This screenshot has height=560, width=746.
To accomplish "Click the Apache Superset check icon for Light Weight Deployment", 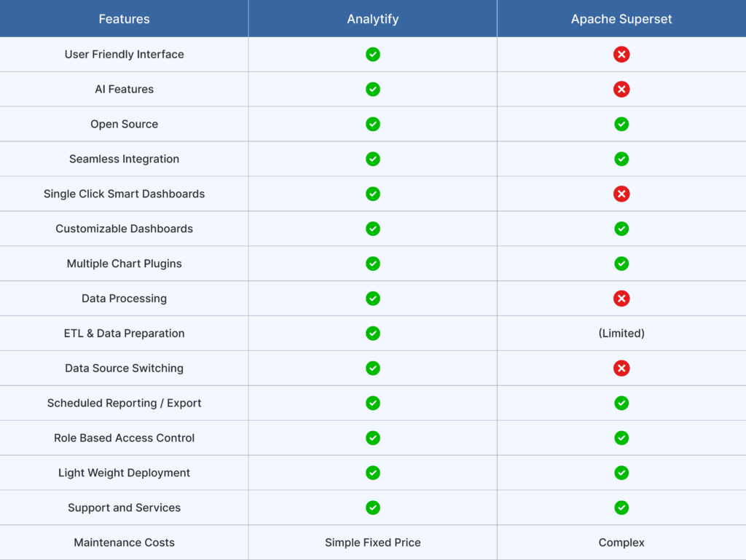I will pos(621,473).
